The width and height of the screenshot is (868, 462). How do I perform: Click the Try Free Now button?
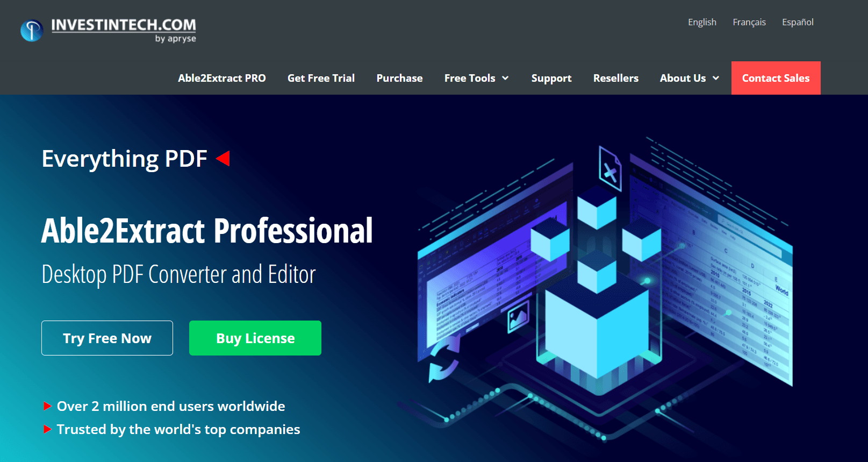coord(107,338)
